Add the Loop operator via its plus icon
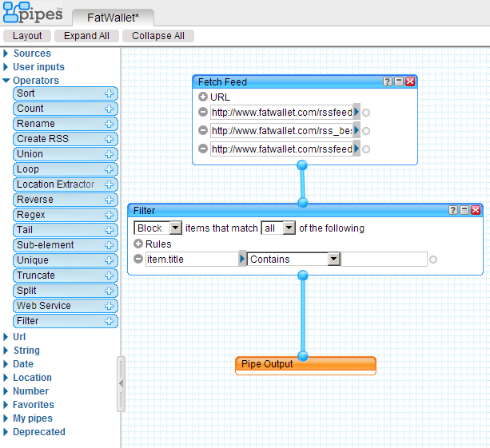 [x=109, y=169]
